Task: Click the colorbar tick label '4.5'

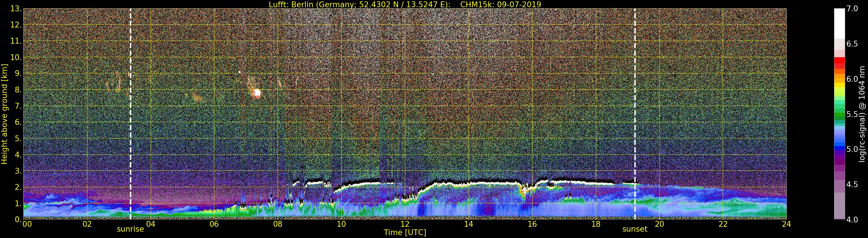Action: coord(852,185)
